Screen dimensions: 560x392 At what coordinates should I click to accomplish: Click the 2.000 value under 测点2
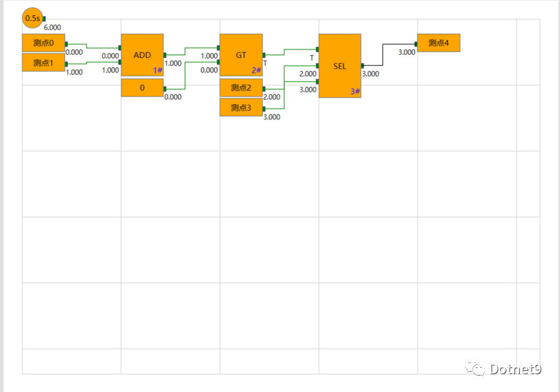coord(272,97)
